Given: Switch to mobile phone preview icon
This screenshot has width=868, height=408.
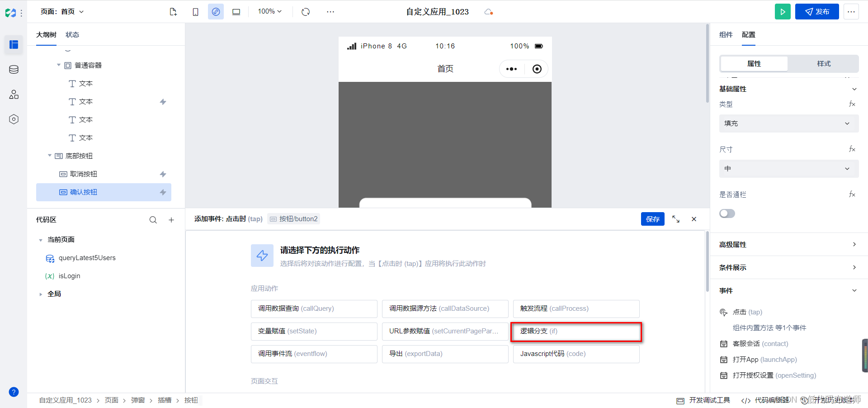Looking at the screenshot, I should click(x=195, y=12).
